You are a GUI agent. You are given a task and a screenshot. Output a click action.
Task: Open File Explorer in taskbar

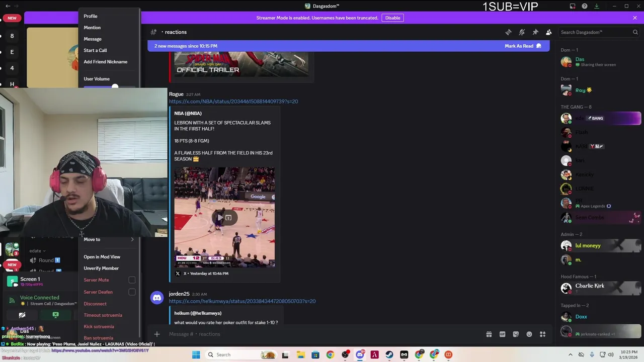pyautogui.click(x=300, y=354)
